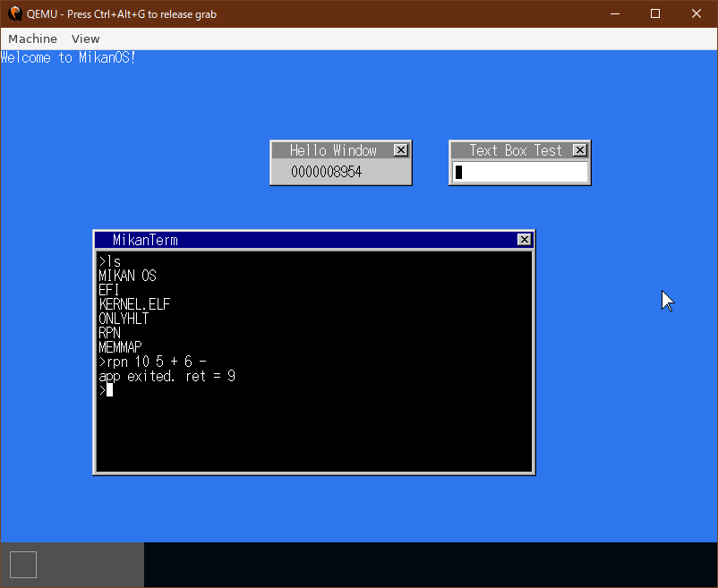The width and height of the screenshot is (718, 588).
Task: Maximize the QEMU window
Action: point(655,13)
